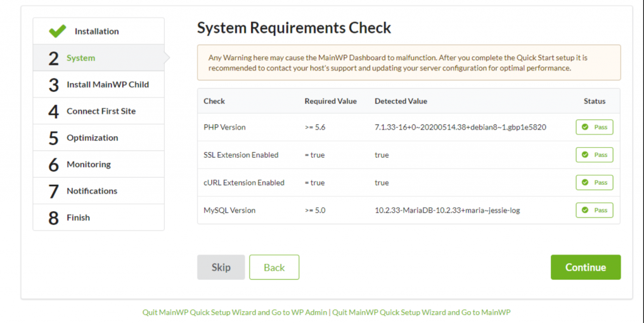Click the cURL Extension Enabled label
The width and height of the screenshot is (644, 323).
[x=244, y=183]
